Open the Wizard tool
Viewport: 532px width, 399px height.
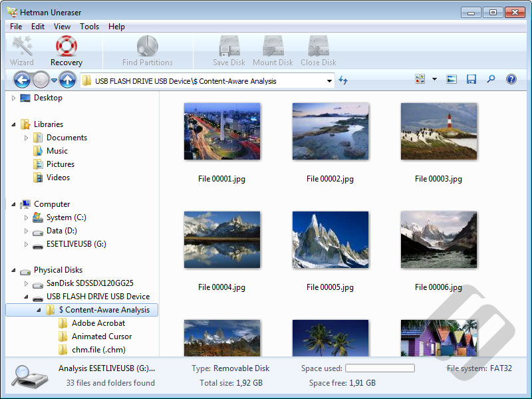(x=22, y=46)
